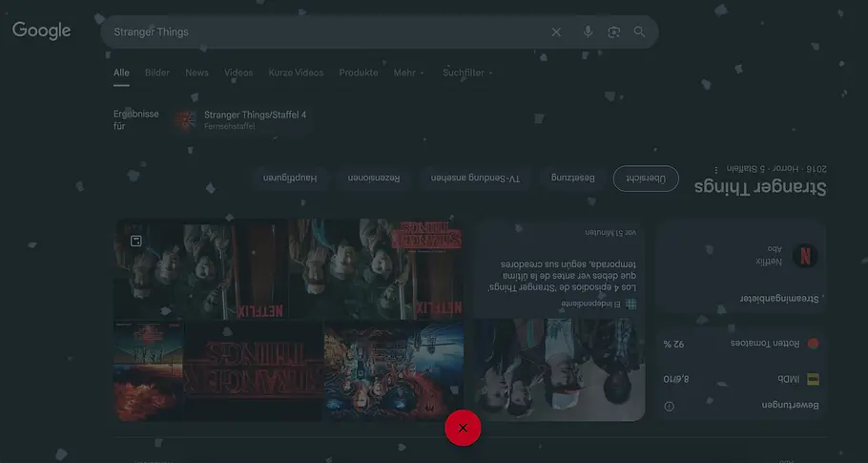
Task: Switch to the Videos tab
Action: [x=238, y=73]
